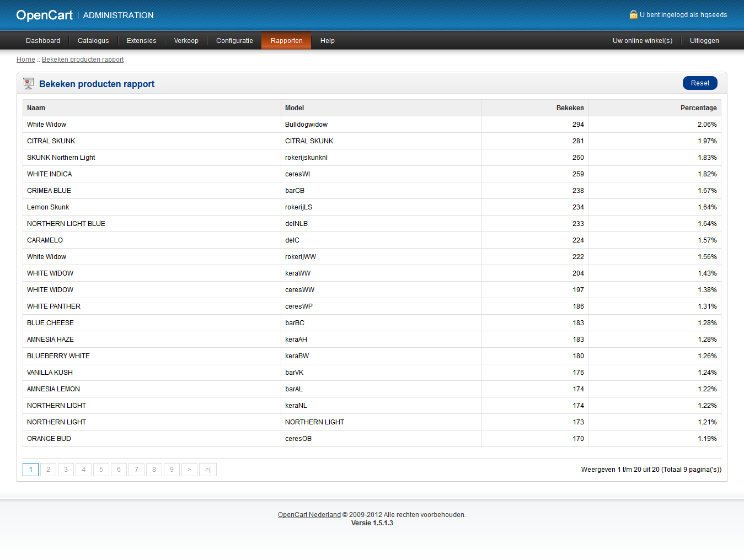Go to page 2 of results

tap(48, 470)
